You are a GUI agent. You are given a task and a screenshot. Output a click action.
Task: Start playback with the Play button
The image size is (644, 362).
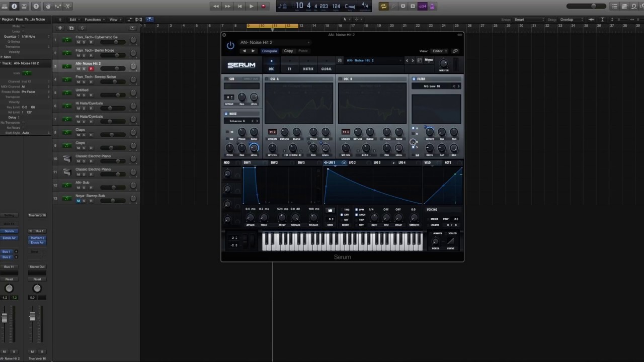click(x=251, y=6)
